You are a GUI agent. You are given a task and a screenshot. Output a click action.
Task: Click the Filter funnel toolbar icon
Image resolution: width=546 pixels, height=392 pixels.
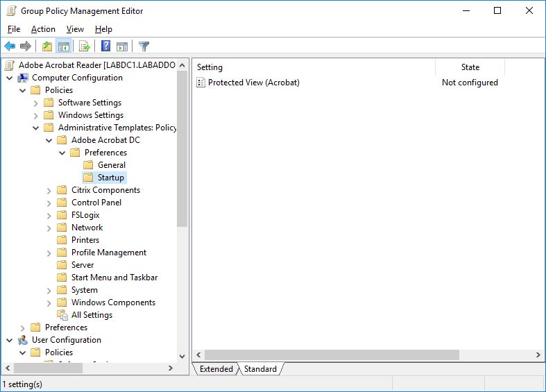click(144, 46)
